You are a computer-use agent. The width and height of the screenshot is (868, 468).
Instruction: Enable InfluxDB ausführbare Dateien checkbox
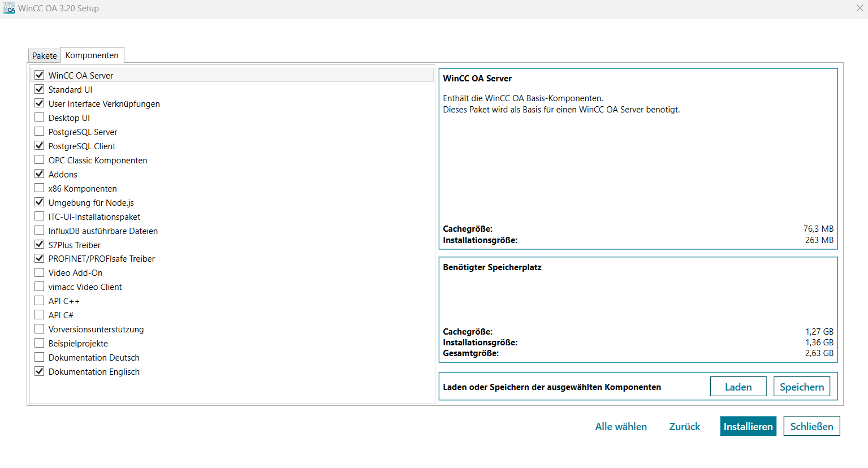40,230
